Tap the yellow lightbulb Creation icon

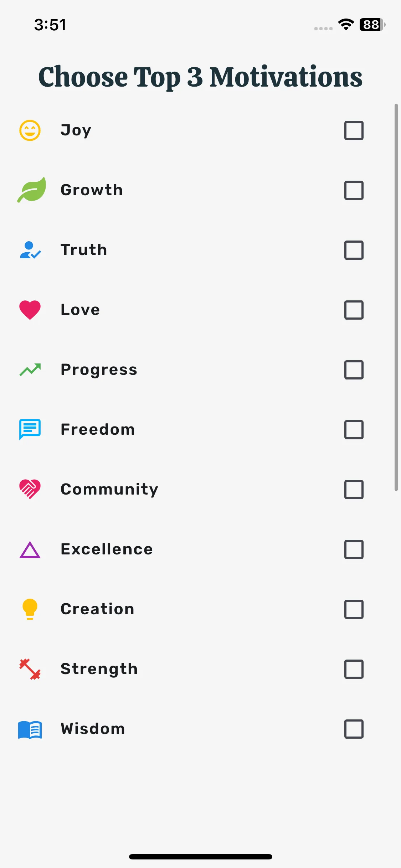(30, 609)
